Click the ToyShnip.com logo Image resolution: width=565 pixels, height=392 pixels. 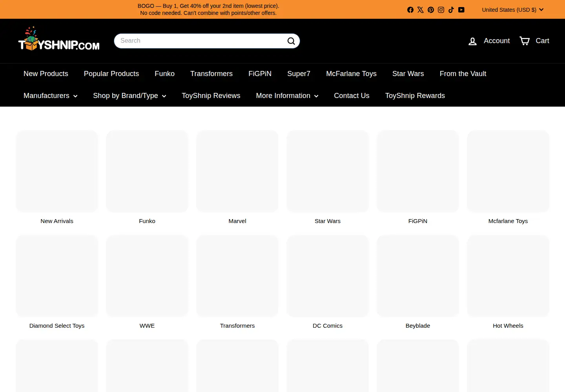click(x=59, y=39)
